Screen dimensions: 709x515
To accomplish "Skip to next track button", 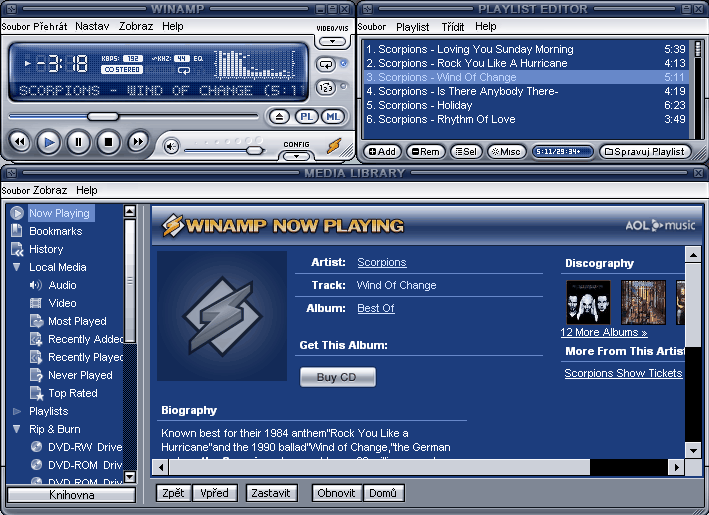I will pyautogui.click(x=138, y=142).
